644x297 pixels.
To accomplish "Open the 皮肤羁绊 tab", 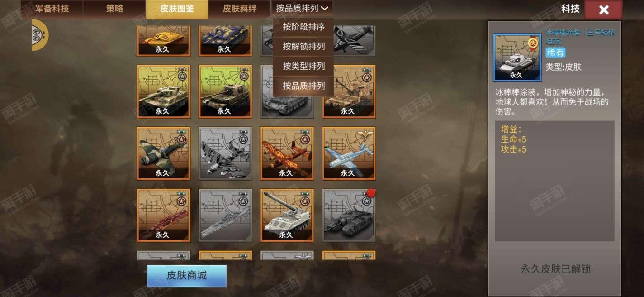I will (239, 9).
